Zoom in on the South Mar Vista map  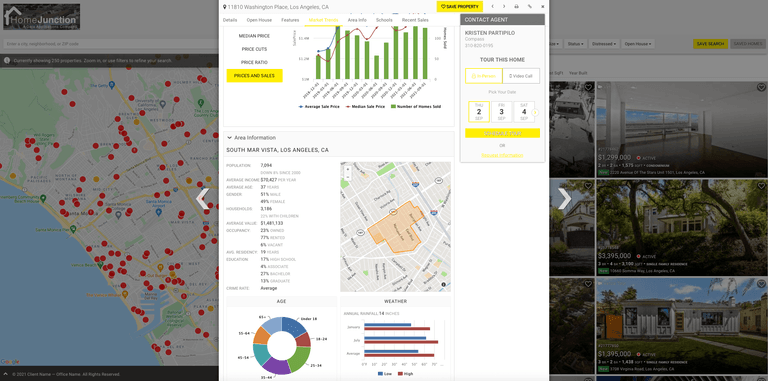point(348,169)
